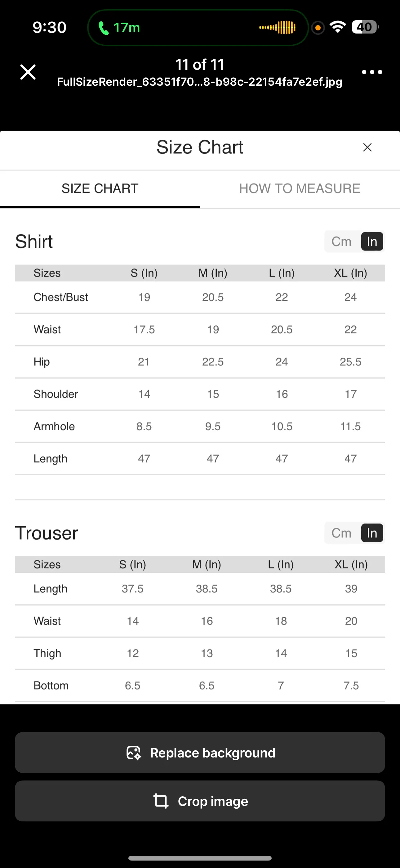Tap the battery level indicator

click(365, 27)
